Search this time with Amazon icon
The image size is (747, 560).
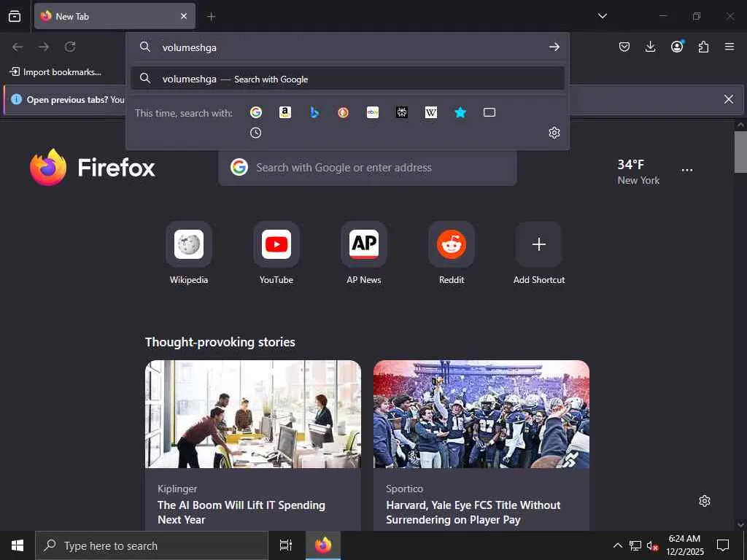(x=285, y=112)
